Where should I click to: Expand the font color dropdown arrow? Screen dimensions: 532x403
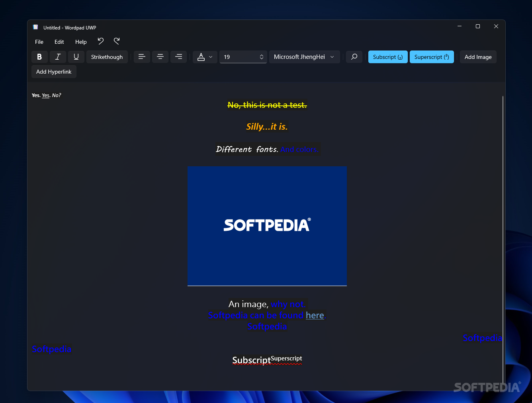[x=211, y=57]
